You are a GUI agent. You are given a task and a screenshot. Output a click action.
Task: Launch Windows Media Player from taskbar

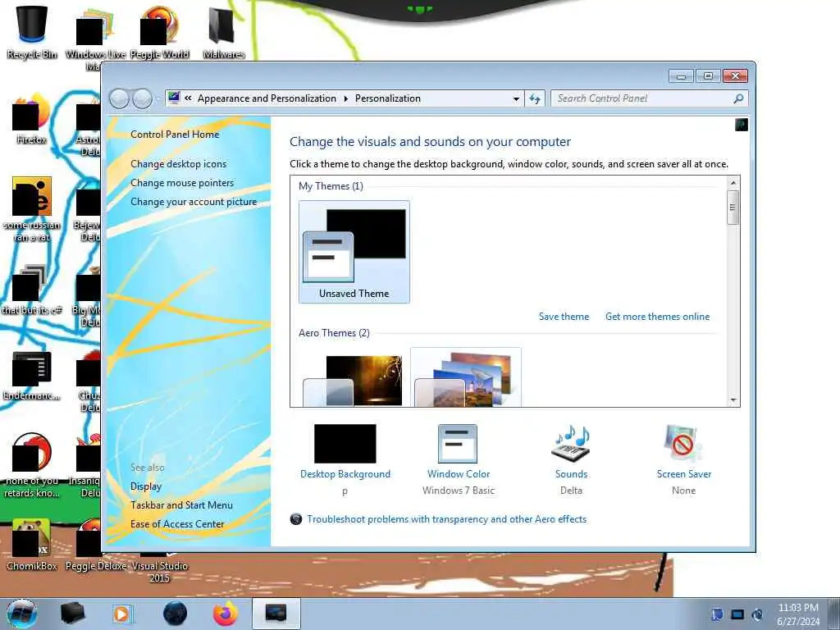[122, 614]
